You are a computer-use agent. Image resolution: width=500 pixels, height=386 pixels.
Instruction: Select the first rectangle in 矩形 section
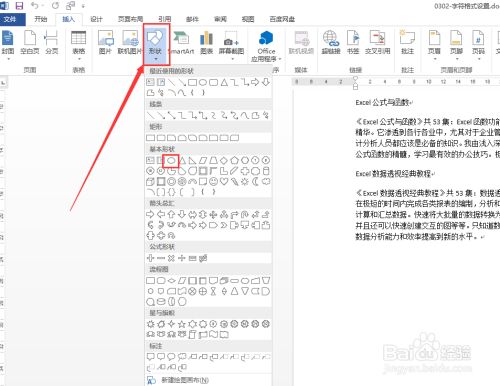(150, 138)
